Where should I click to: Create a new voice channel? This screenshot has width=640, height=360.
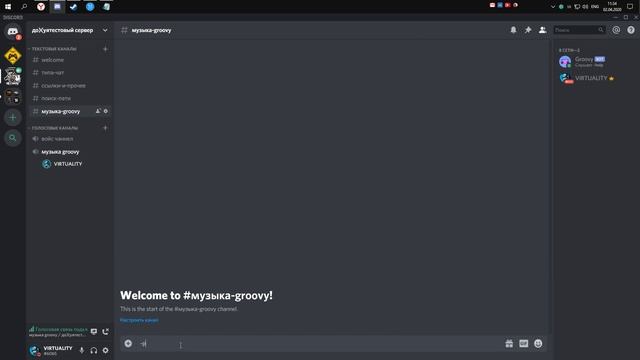click(x=105, y=128)
